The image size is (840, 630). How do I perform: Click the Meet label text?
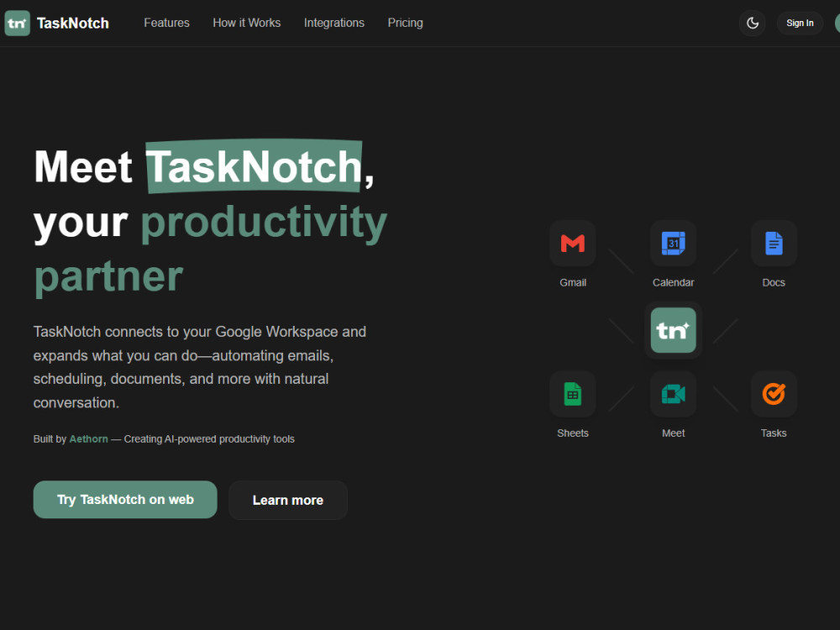(x=673, y=433)
